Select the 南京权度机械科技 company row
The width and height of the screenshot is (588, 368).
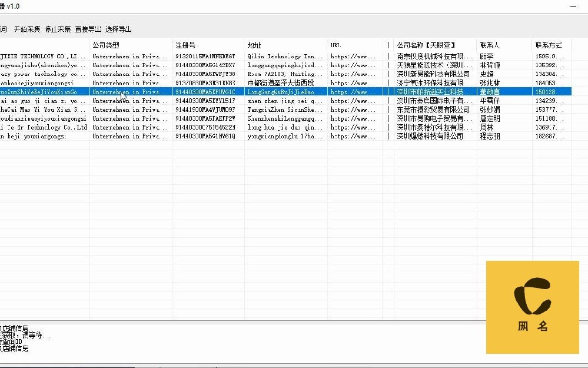434,57
